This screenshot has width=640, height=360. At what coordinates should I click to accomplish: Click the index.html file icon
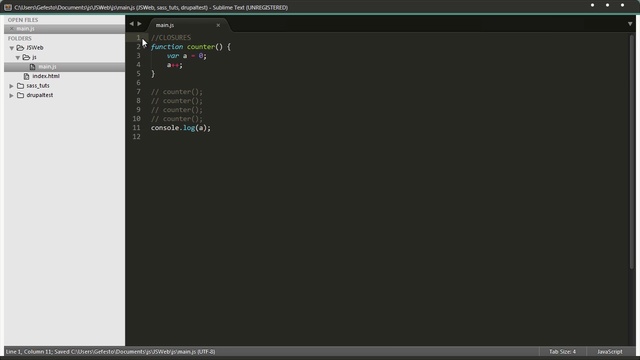tap(26, 76)
